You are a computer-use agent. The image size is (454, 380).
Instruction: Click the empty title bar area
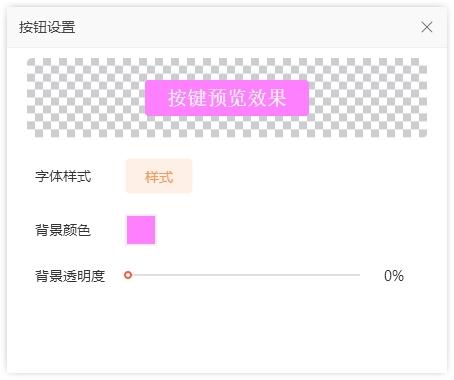coord(247,27)
